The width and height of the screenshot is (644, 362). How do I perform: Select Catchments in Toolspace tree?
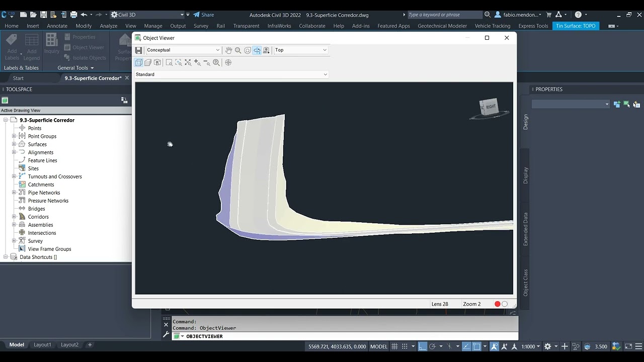pyautogui.click(x=41, y=185)
